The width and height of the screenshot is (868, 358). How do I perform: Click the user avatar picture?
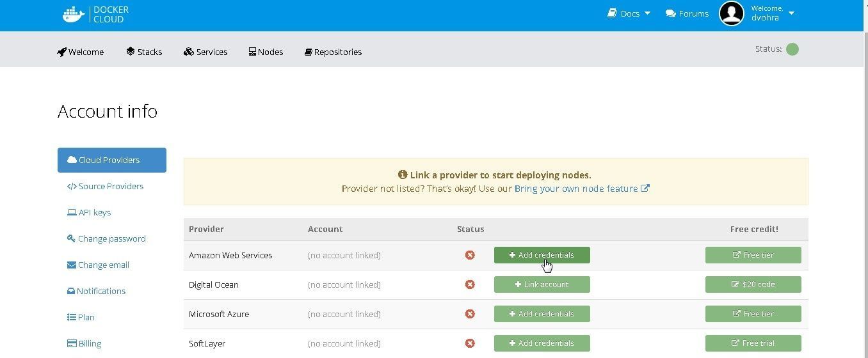[732, 13]
